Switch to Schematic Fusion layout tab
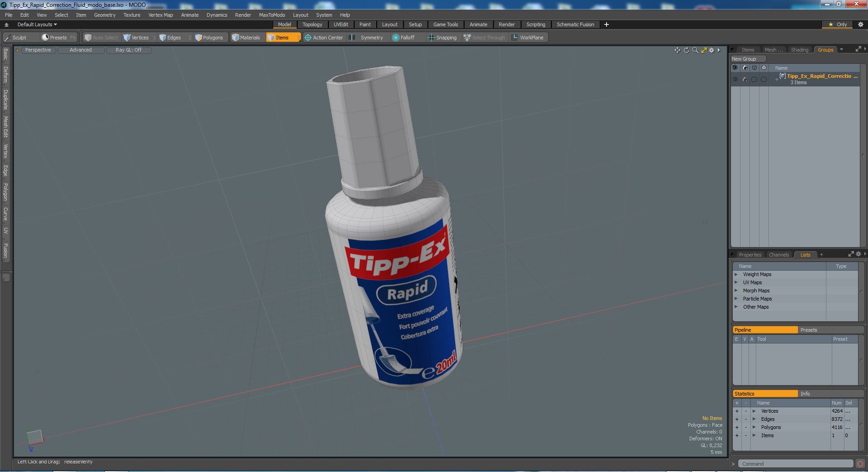This screenshot has width=868, height=472. coord(575,24)
